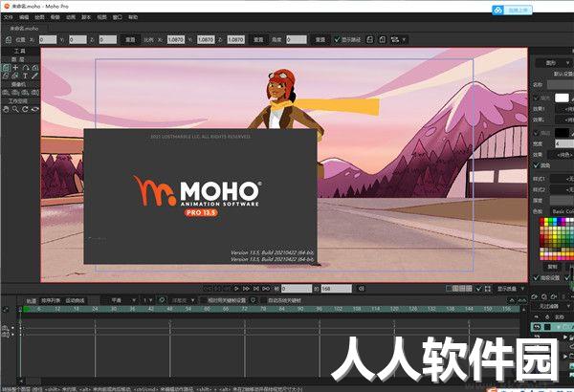Image resolution: width=574 pixels, height=392 pixels.
Task: Open the Style 1 dropdown
Action: [563, 179]
